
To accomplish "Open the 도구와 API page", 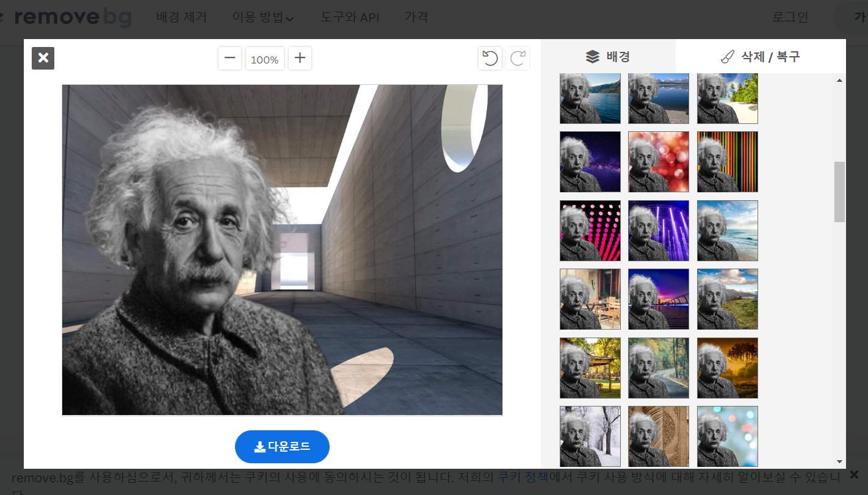I will (x=350, y=17).
